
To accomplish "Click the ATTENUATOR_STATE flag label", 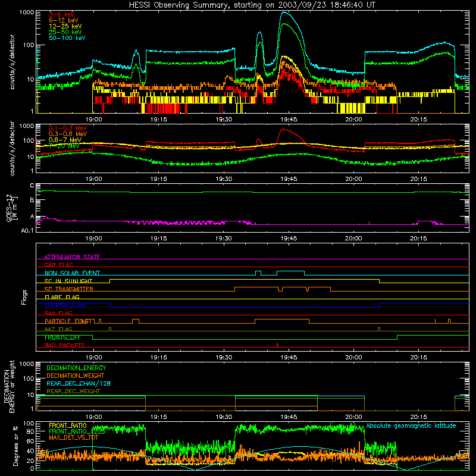I will click(x=72, y=257).
